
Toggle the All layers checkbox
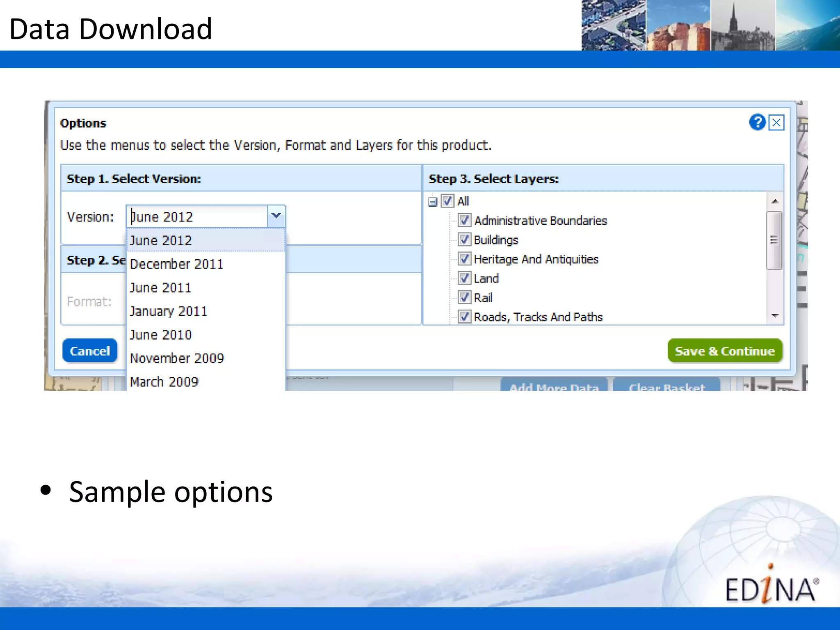447,201
